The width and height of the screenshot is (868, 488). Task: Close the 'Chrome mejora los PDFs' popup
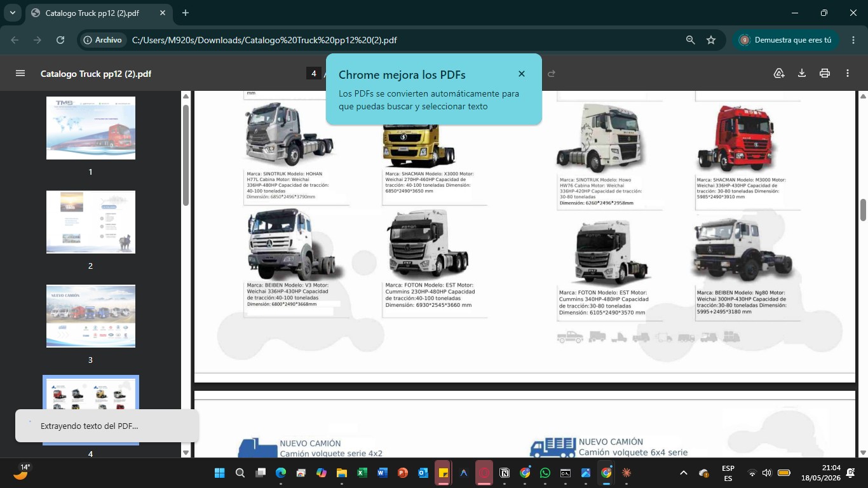click(x=522, y=74)
